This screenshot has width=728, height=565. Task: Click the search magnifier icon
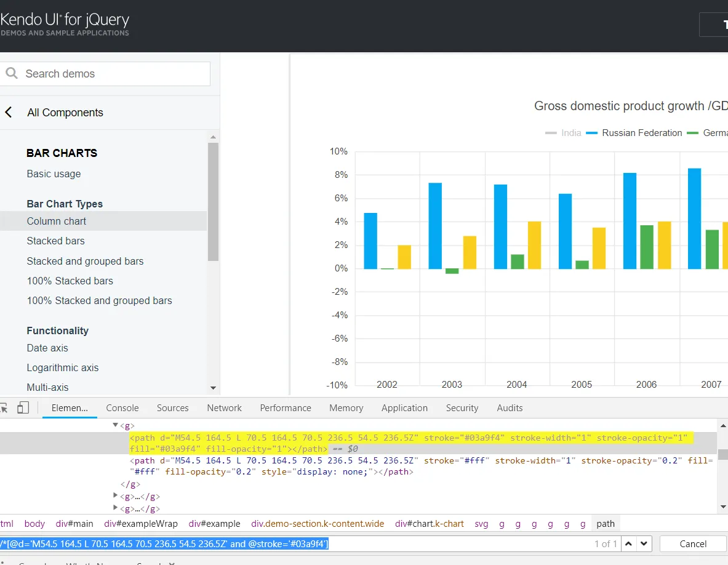[x=12, y=73]
